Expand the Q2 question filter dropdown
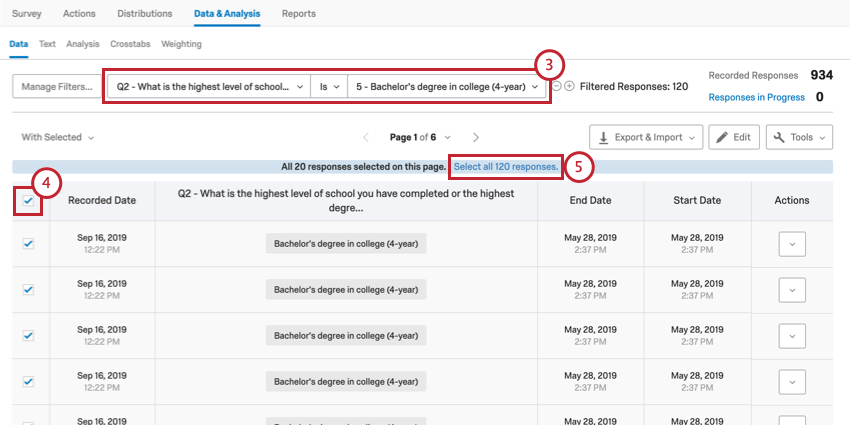 tap(209, 87)
